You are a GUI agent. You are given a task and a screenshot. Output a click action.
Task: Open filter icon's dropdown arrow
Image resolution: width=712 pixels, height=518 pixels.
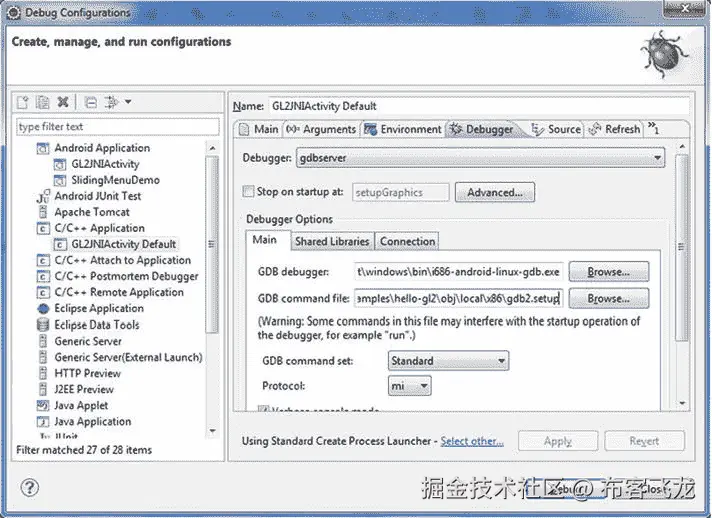(x=128, y=102)
